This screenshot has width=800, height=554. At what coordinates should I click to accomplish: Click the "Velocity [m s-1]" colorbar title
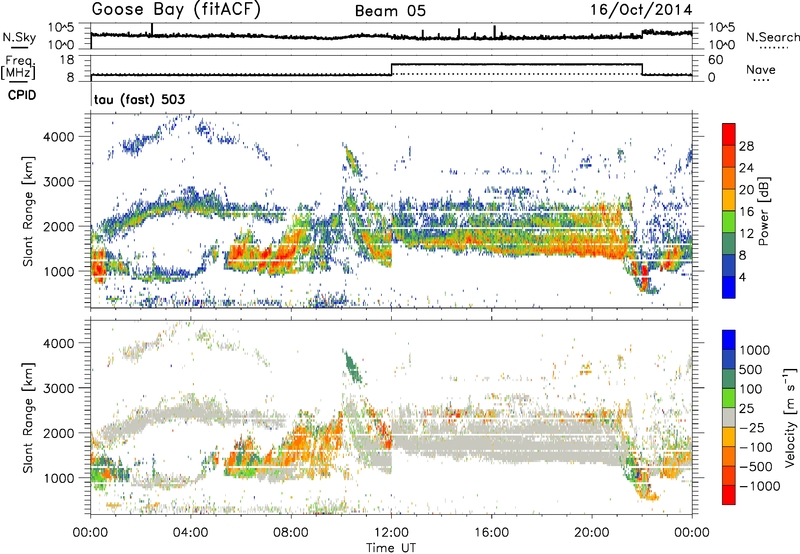pyautogui.click(x=790, y=417)
